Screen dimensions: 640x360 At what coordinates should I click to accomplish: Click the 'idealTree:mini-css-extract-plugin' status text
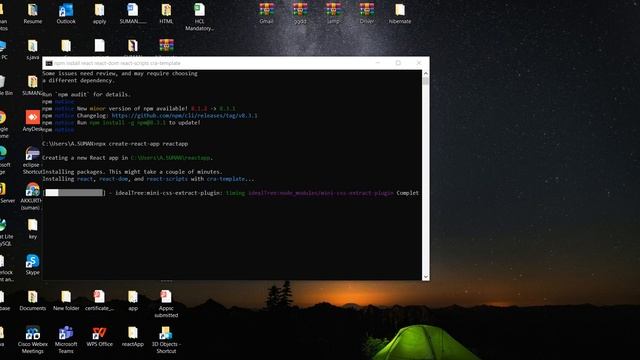[169, 193]
